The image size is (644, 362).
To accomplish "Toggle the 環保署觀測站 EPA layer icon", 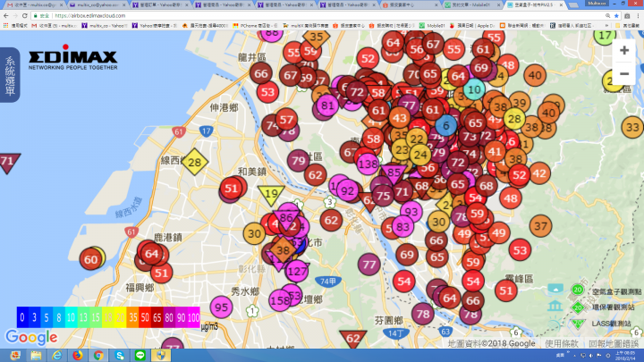I will pos(555,306).
